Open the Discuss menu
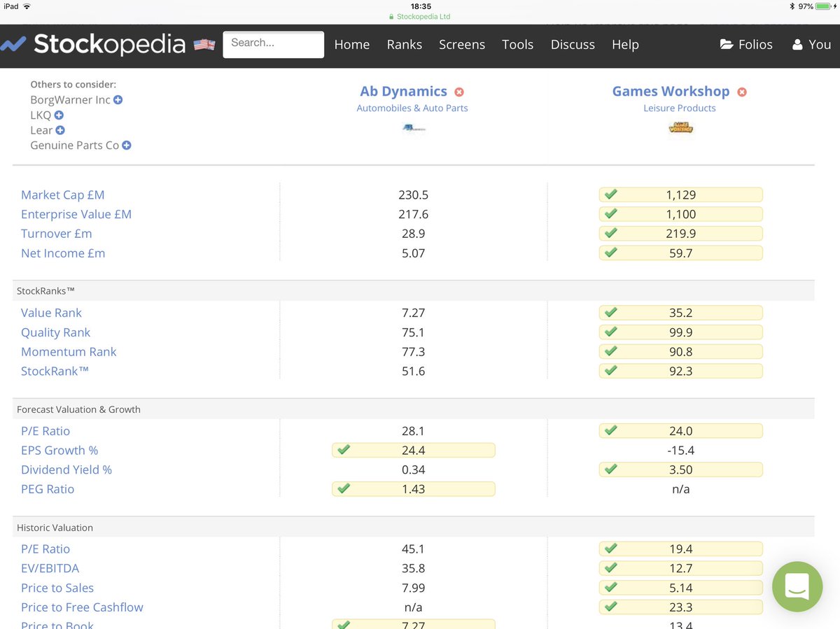 coord(573,44)
